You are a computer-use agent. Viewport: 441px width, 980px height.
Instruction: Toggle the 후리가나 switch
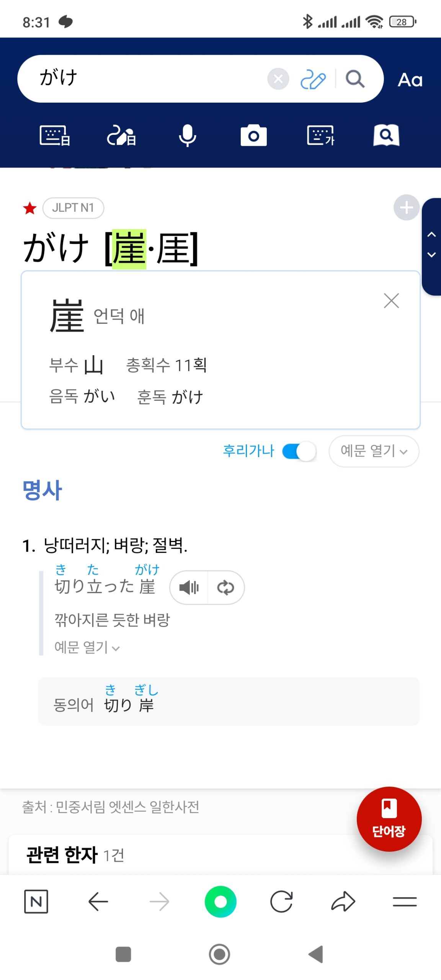coord(299,451)
